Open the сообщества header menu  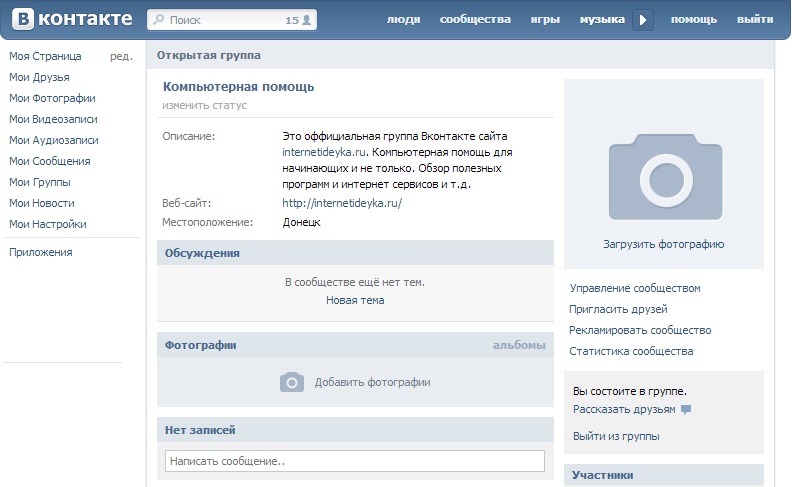475,19
